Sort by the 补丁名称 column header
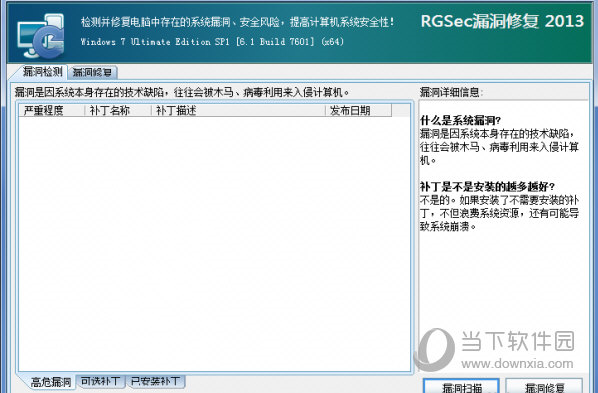Screen dimensions: 598x393 (x=118, y=111)
